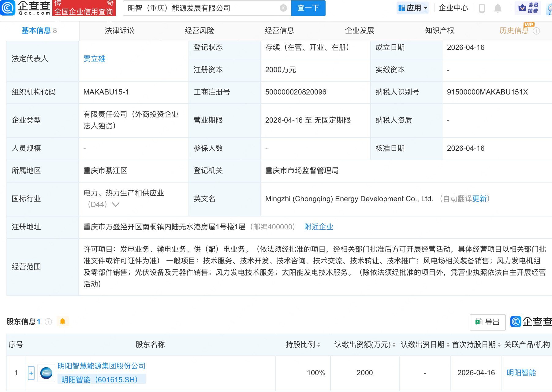The width and height of the screenshot is (552, 392).
Task: Expand shareholder row with plus button
Action: click(31, 373)
